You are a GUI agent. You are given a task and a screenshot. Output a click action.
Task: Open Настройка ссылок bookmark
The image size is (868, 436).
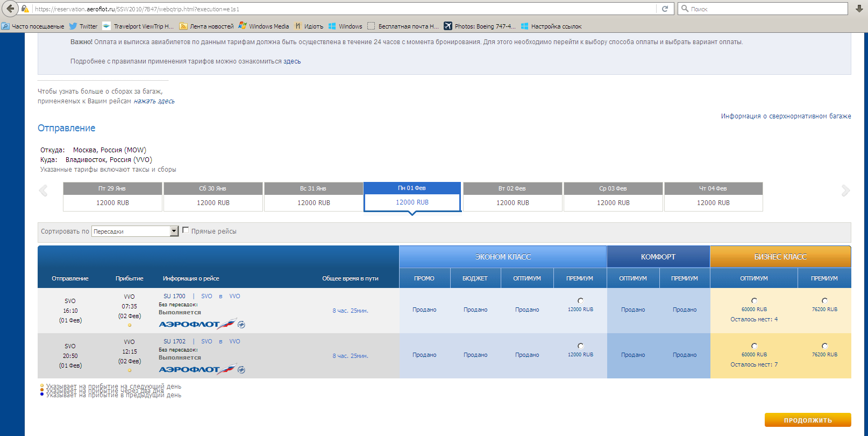click(x=551, y=26)
